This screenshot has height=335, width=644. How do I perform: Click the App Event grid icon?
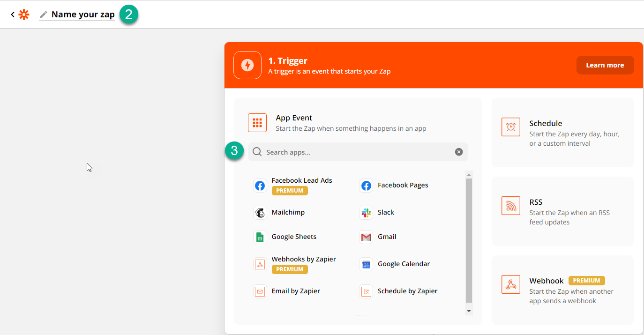click(x=257, y=123)
